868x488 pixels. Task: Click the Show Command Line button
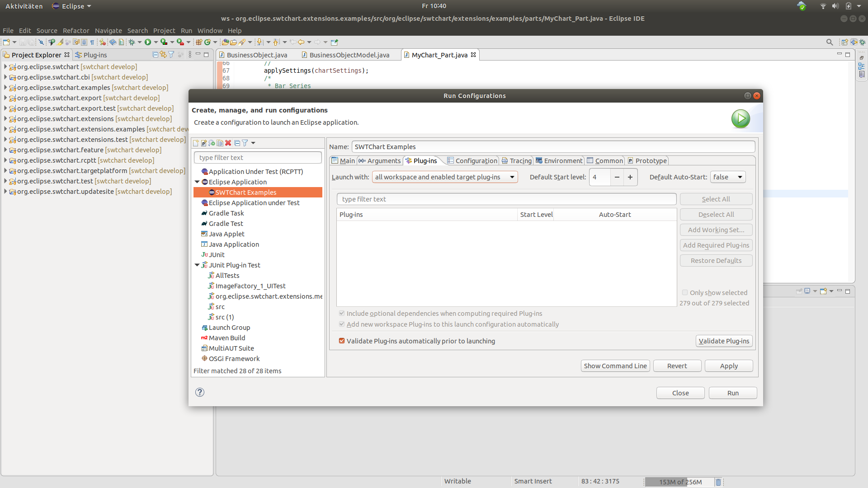[x=615, y=366]
